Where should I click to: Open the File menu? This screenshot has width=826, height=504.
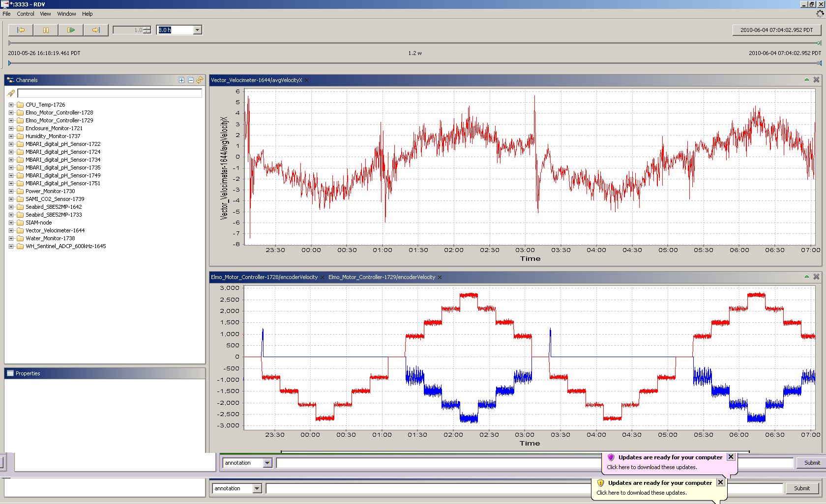click(x=6, y=14)
